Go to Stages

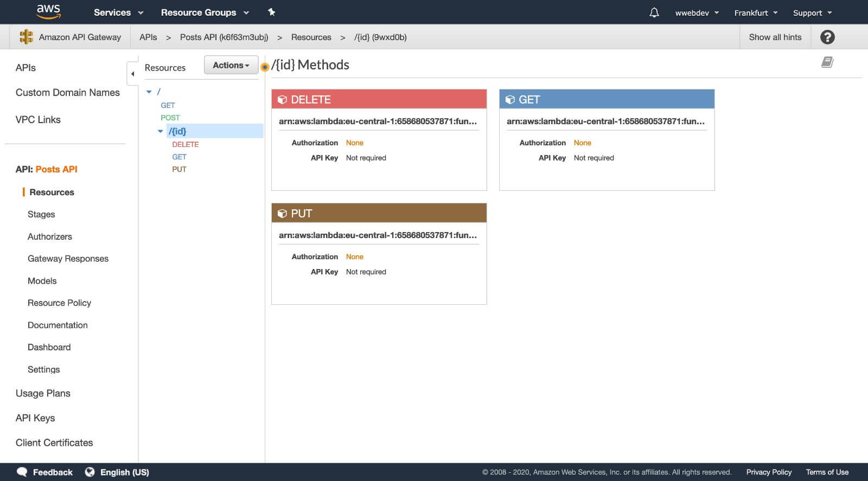41,214
